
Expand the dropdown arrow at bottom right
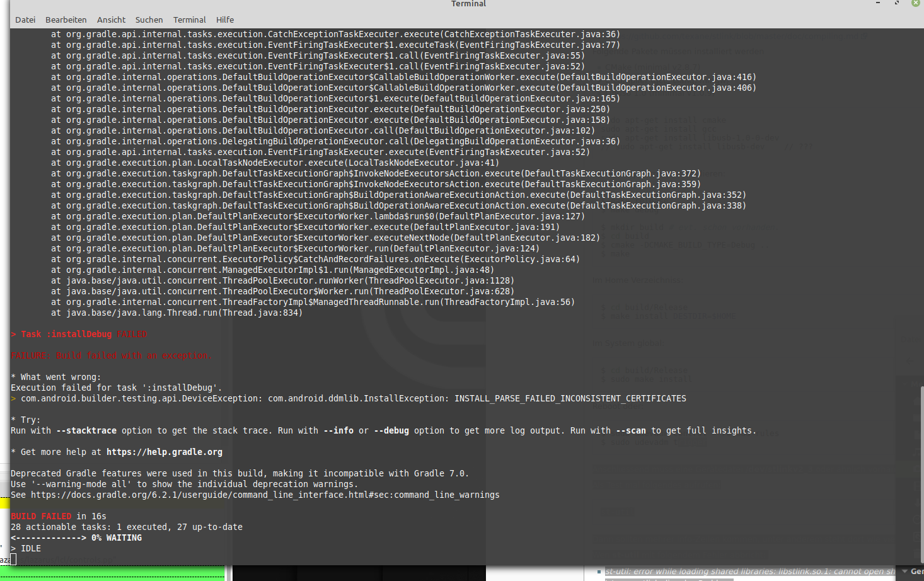904,572
